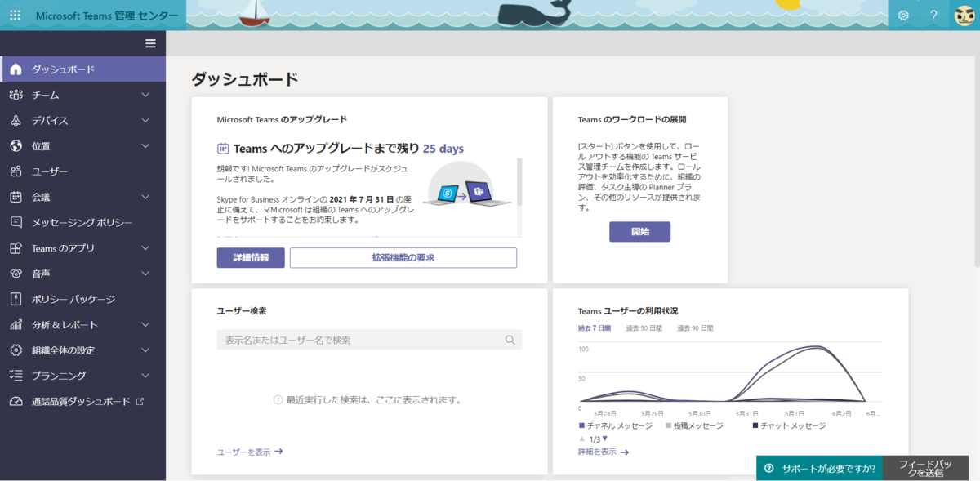The image size is (980, 481).
Task: Open the 通話品質ダッシュボード link
Action: point(81,402)
